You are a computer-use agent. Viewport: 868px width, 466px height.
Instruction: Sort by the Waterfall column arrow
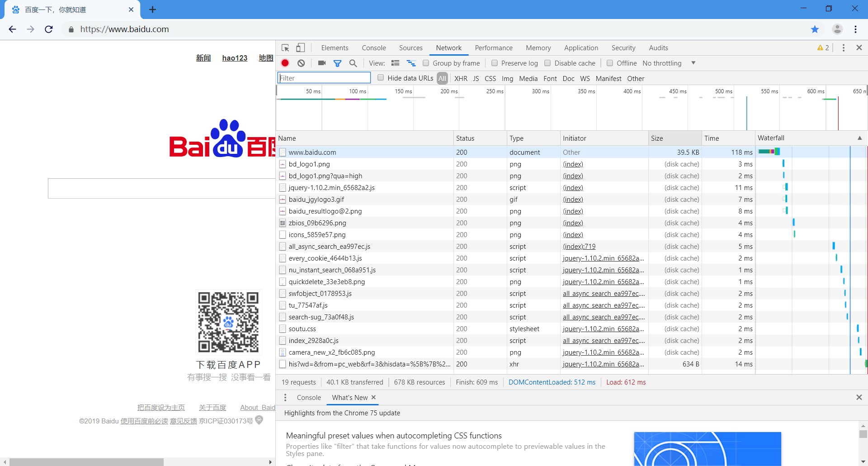point(859,138)
